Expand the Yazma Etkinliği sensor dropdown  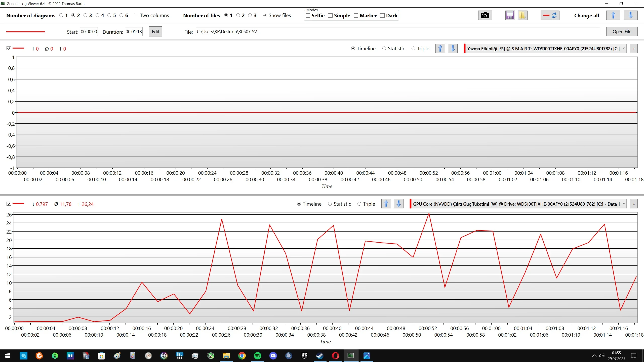pyautogui.click(x=624, y=49)
